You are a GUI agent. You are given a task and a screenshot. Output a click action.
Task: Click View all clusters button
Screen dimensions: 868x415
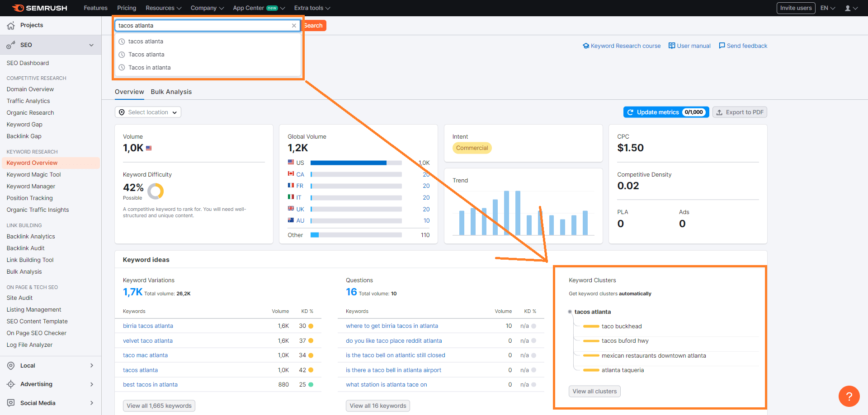click(x=594, y=392)
